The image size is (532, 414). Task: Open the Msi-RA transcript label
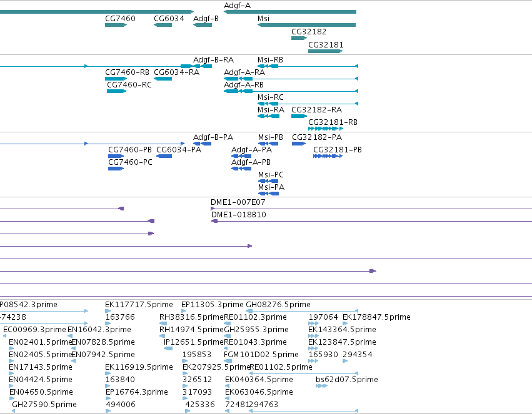coord(271,110)
